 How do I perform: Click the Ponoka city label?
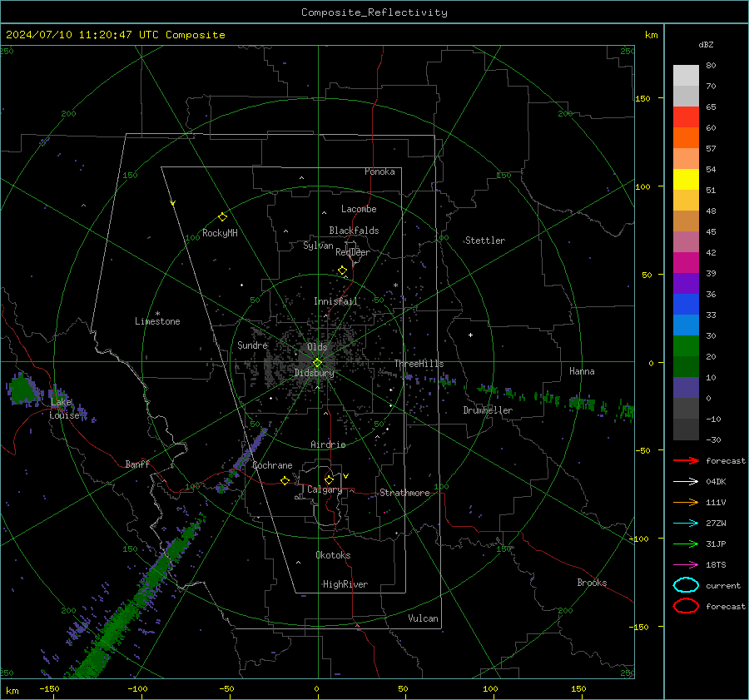tap(379, 171)
